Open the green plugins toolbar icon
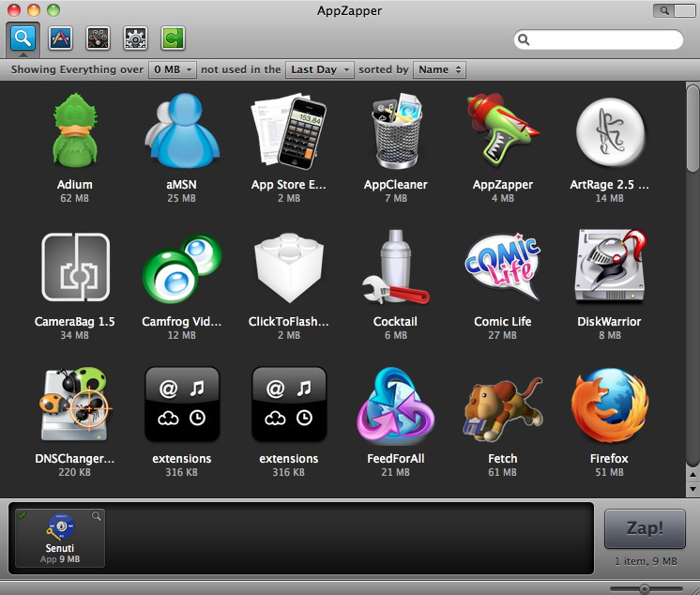This screenshot has width=700, height=595. [173, 38]
